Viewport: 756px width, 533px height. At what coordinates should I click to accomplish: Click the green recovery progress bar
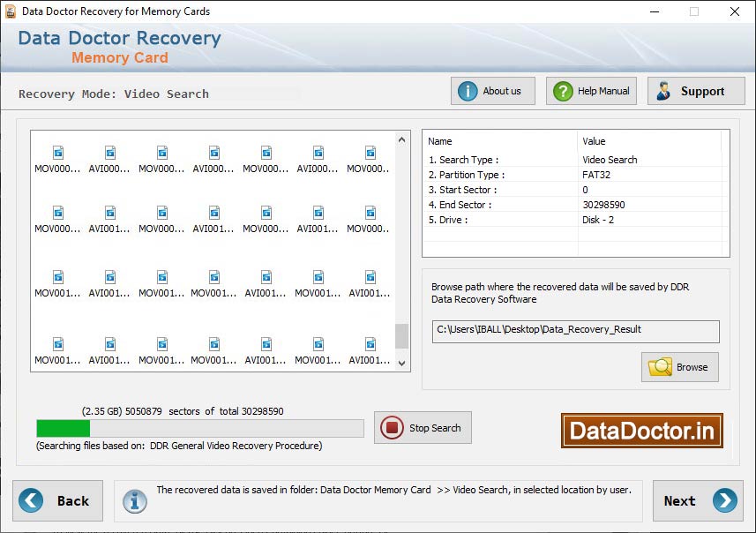tap(62, 428)
